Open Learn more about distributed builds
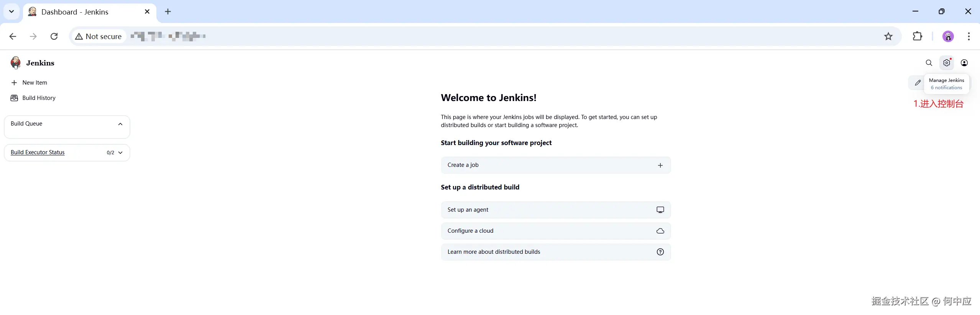The height and width of the screenshot is (315, 980). [556, 252]
